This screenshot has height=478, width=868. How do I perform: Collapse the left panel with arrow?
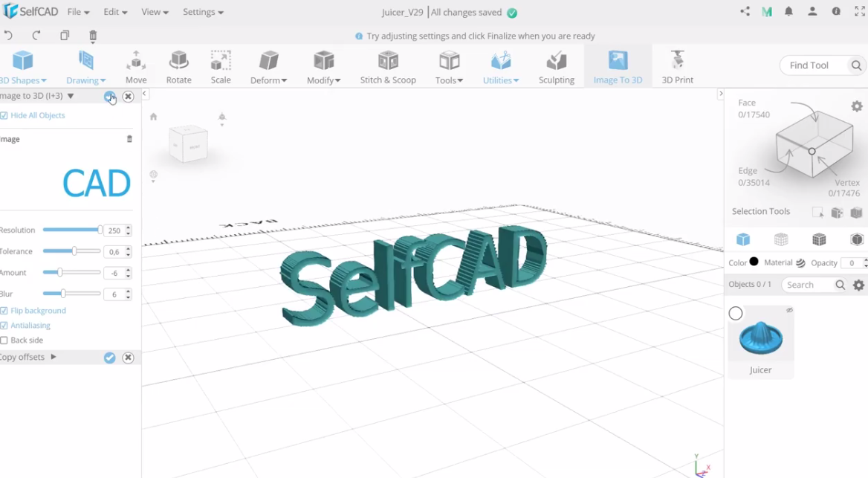pyautogui.click(x=144, y=94)
